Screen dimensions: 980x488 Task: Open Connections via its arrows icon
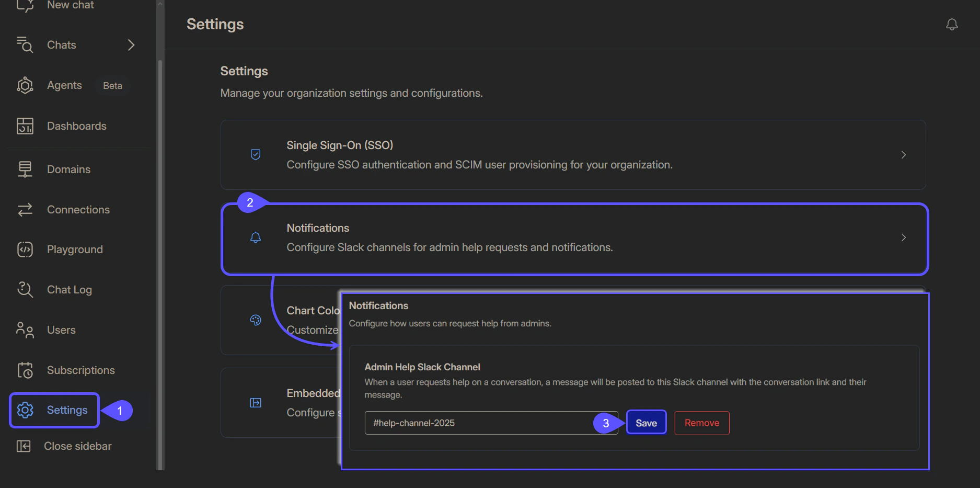(25, 209)
